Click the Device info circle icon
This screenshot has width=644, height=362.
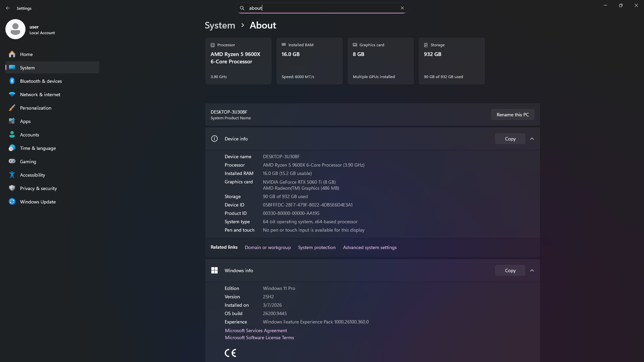214,139
